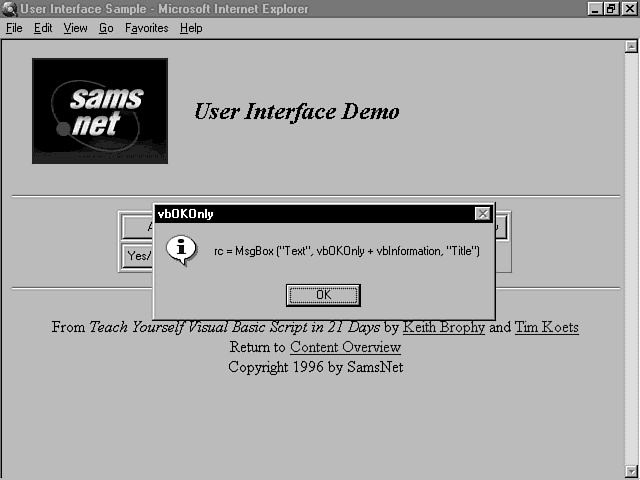Close the vbOKOnly dialog with X
Image resolution: width=640 pixels, height=480 pixels.
click(x=482, y=214)
